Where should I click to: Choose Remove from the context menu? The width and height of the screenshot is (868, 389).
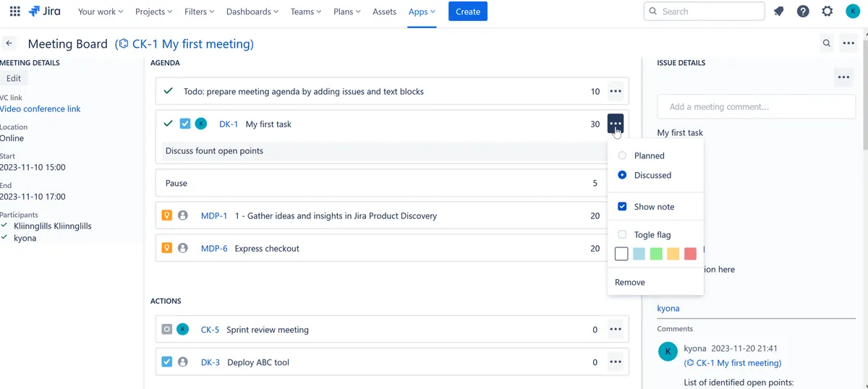pos(630,282)
